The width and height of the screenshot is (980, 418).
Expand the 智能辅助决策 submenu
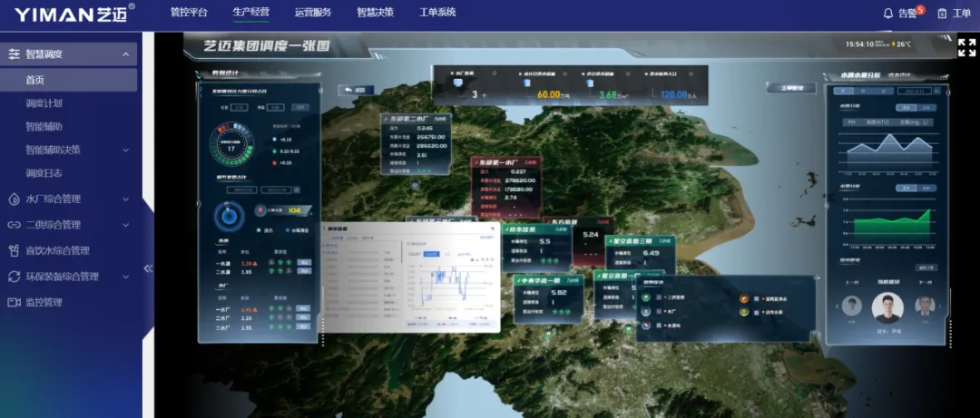125,150
